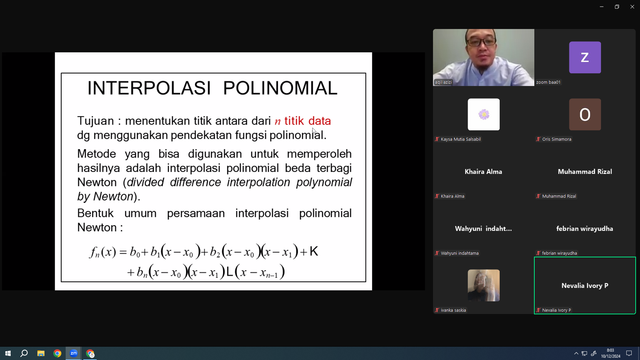Select the highlighted Nevalia Ivory P tile
The width and height of the screenshot is (640, 360).
(585, 285)
